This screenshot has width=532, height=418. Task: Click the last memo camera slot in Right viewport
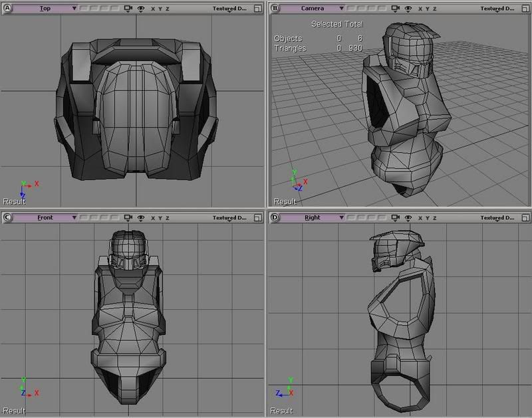[x=383, y=217]
